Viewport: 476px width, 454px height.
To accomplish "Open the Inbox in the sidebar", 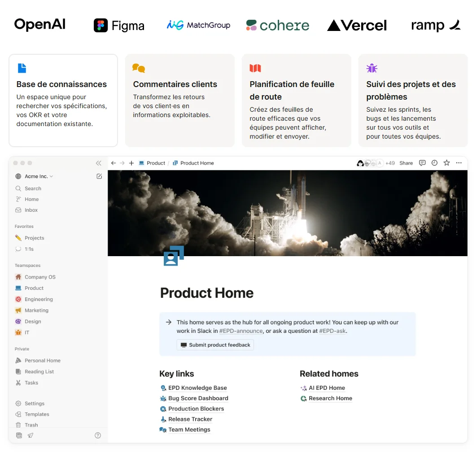I will coord(30,210).
